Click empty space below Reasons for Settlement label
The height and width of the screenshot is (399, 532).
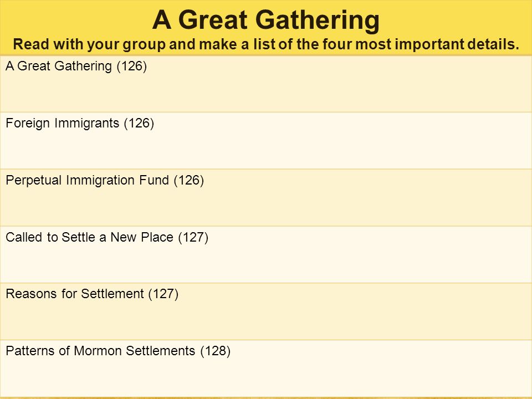266,320
